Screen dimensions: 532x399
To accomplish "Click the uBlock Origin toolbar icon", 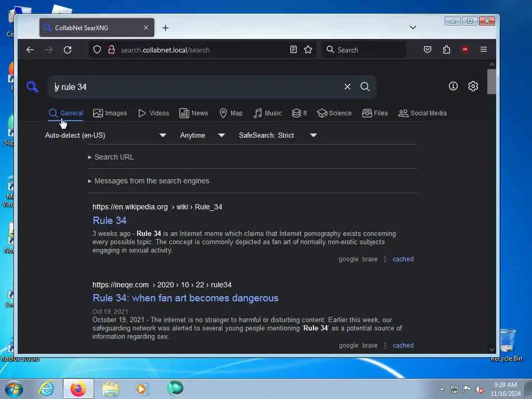I will pyautogui.click(x=465, y=49).
